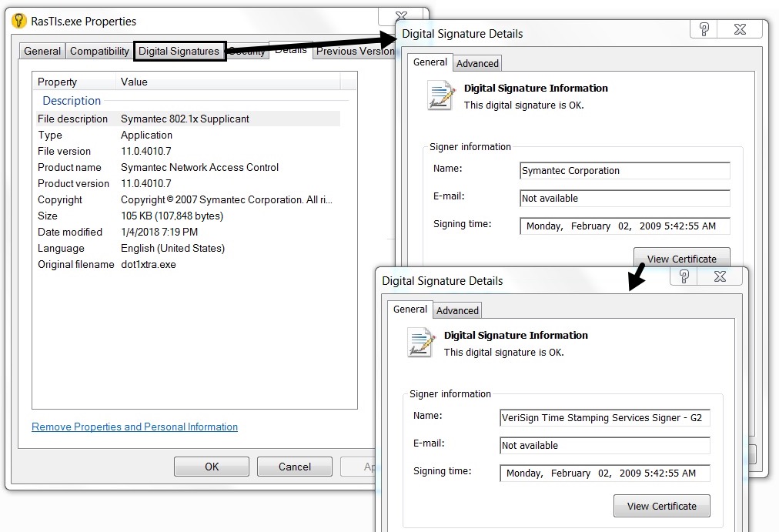Click the Date modified property label
Image resolution: width=779 pixels, height=532 pixels.
(x=70, y=232)
